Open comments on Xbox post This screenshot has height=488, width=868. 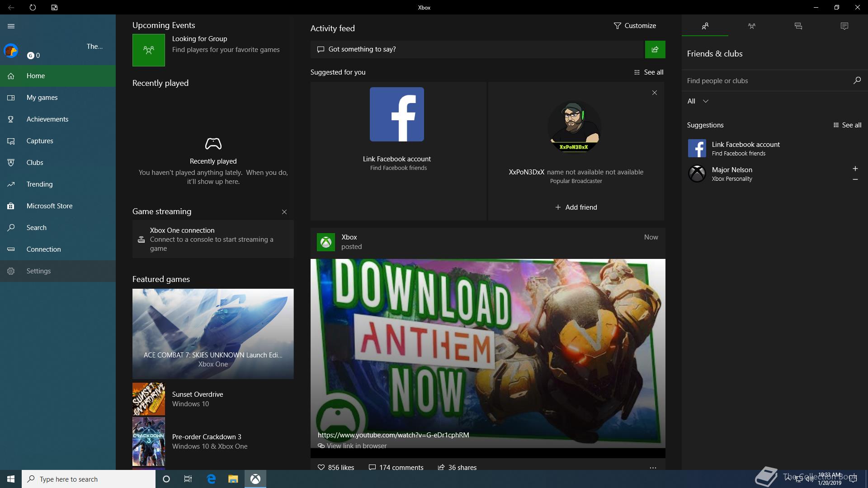[396, 467]
